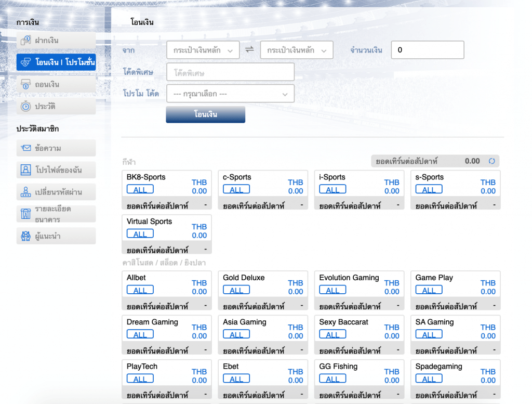
Task: Click ALL button under Evolution Gaming
Action: coord(332,290)
